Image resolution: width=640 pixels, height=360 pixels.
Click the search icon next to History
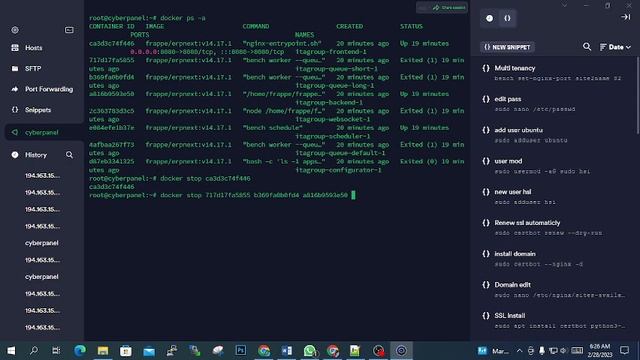tap(69, 155)
